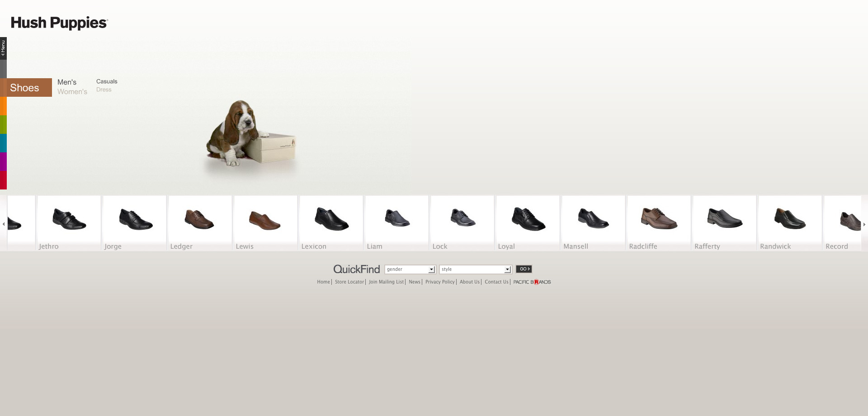Viewport: 868px width, 416px height.
Task: Open the Join Mailing List link
Action: coord(387,282)
